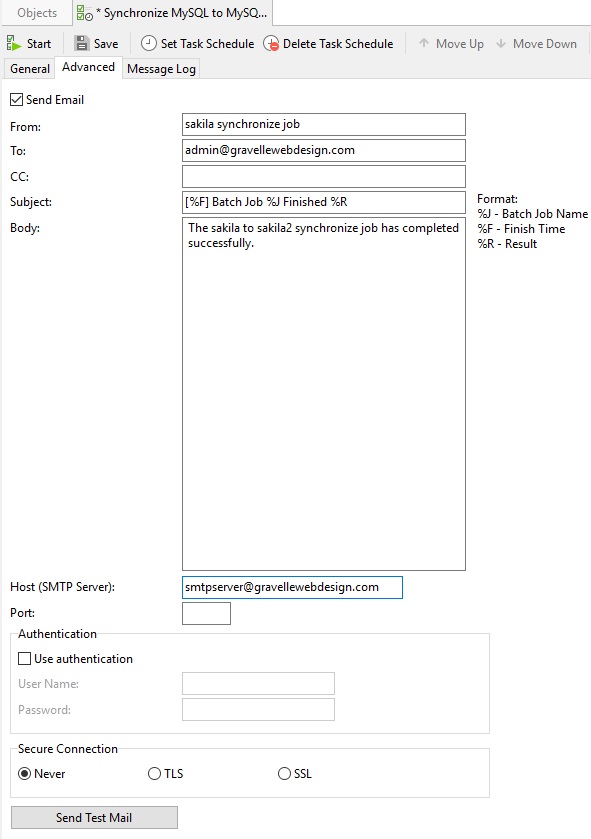Select the TLS secure connection option
The width and height of the screenshot is (591, 839).
pos(154,774)
